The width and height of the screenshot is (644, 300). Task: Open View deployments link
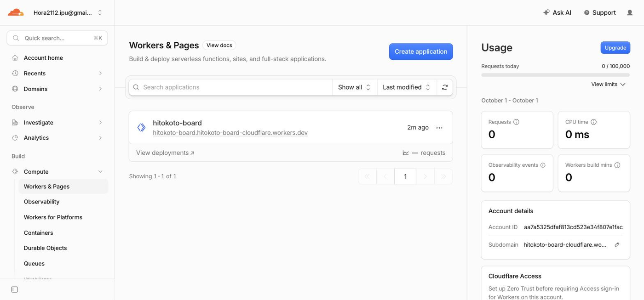pyautogui.click(x=165, y=153)
